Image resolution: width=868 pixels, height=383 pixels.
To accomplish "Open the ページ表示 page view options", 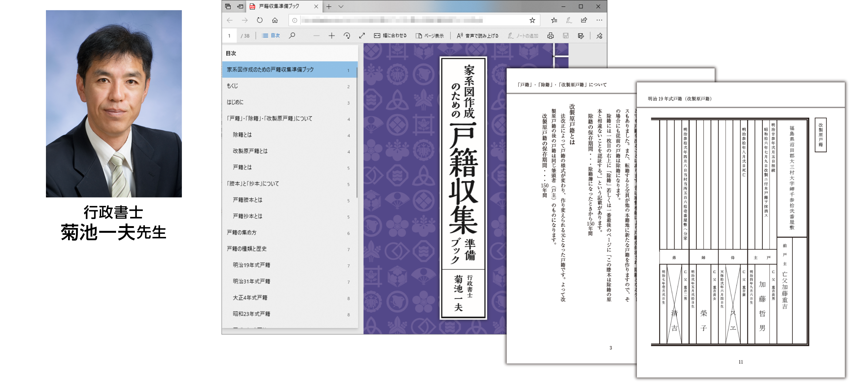I will pyautogui.click(x=430, y=36).
